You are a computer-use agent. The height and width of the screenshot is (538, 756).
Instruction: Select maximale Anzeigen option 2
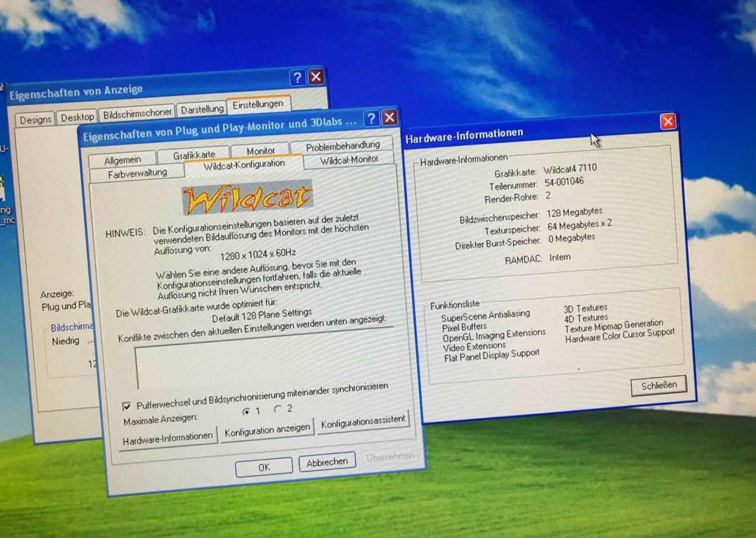click(277, 409)
